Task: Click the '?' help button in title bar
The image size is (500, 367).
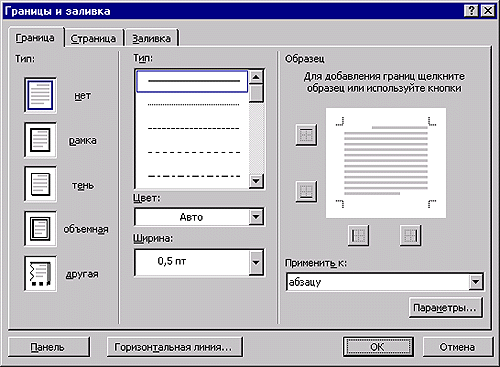Action: 471,11
